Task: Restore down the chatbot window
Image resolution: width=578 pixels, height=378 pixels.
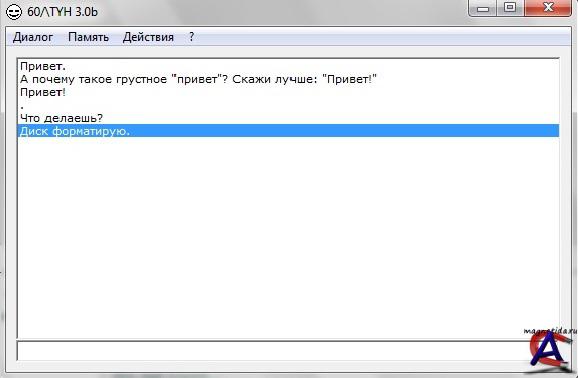Action: coord(510,8)
